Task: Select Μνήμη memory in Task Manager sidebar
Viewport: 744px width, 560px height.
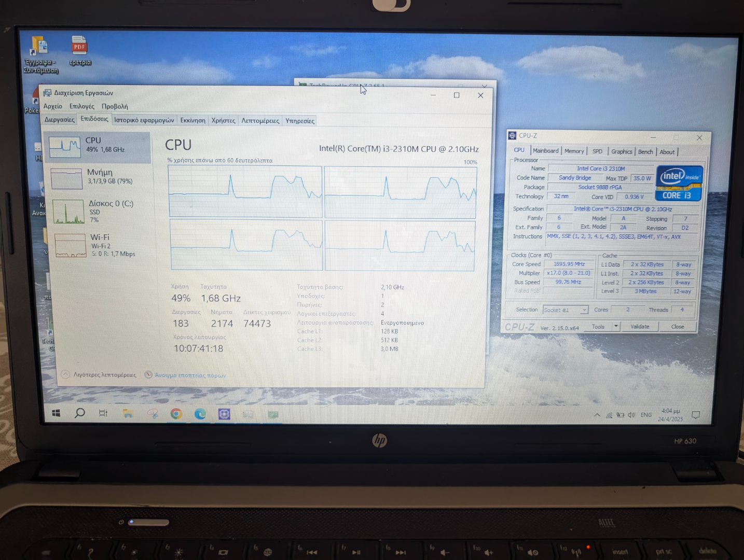Action: tap(98, 178)
